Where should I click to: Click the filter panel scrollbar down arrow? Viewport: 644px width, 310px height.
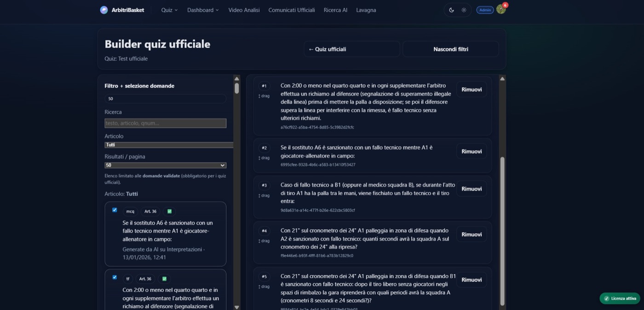pos(237,307)
